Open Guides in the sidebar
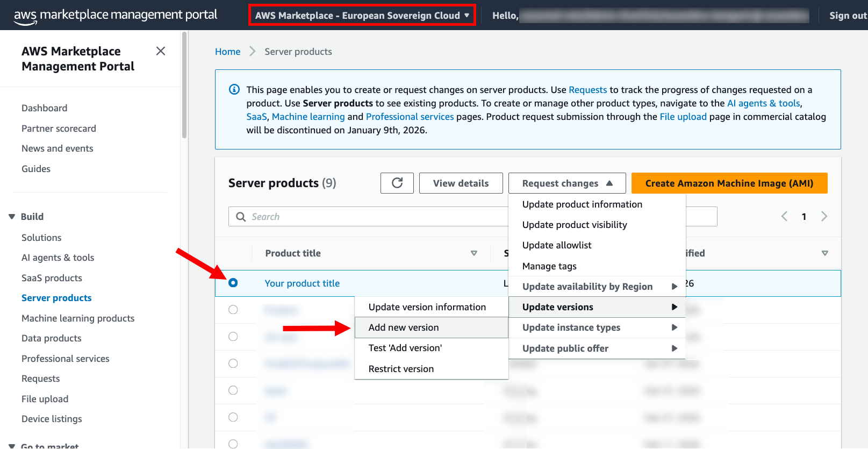The height and width of the screenshot is (449, 868). (36, 169)
